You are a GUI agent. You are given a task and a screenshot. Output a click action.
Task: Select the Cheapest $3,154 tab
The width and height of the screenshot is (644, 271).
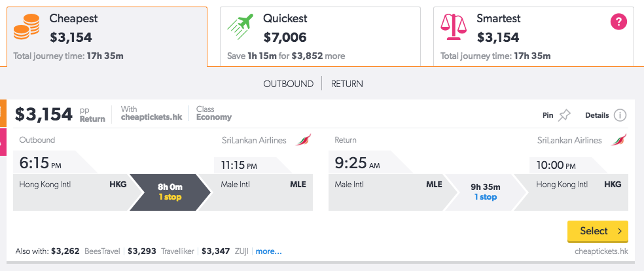coord(107,37)
